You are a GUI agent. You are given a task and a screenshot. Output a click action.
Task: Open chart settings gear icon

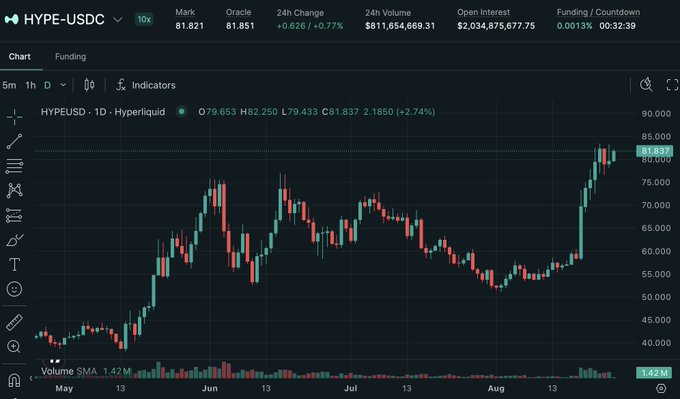click(661, 388)
